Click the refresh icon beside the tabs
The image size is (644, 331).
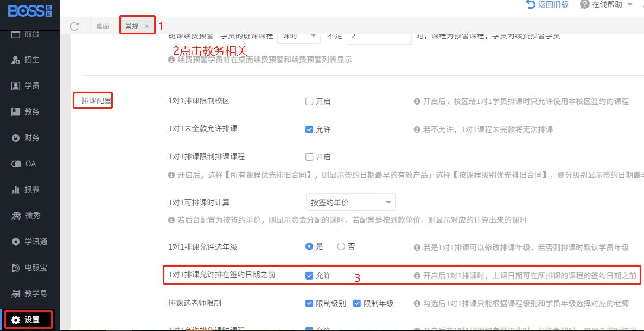point(74,26)
